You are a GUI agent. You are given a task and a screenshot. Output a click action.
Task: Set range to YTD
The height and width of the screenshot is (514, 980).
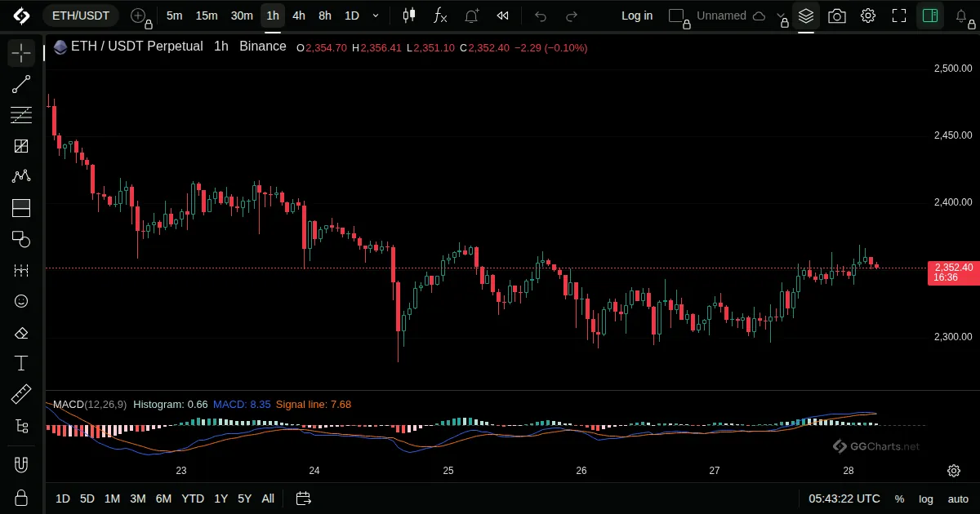[193, 498]
